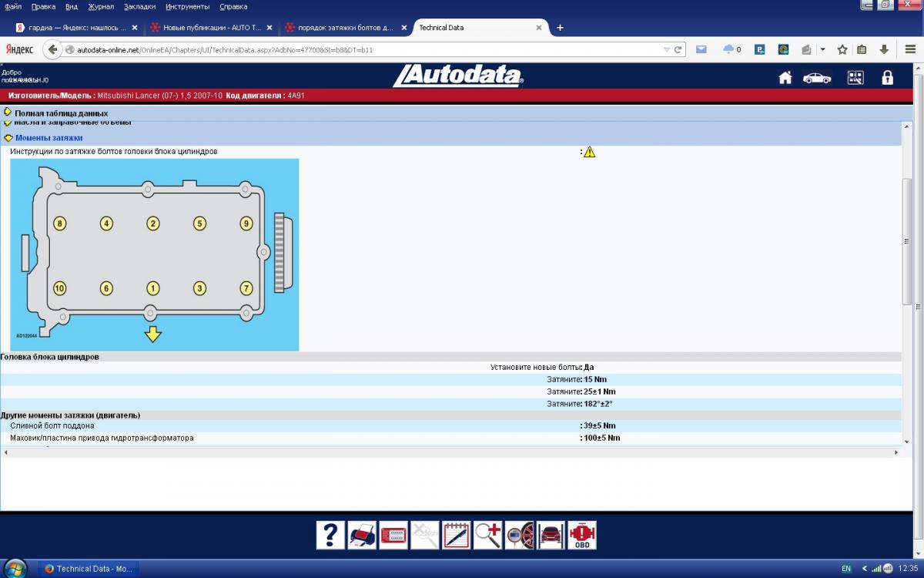Click the mail envelope toolbar icon
Screen dimensions: 924x578
click(x=701, y=49)
